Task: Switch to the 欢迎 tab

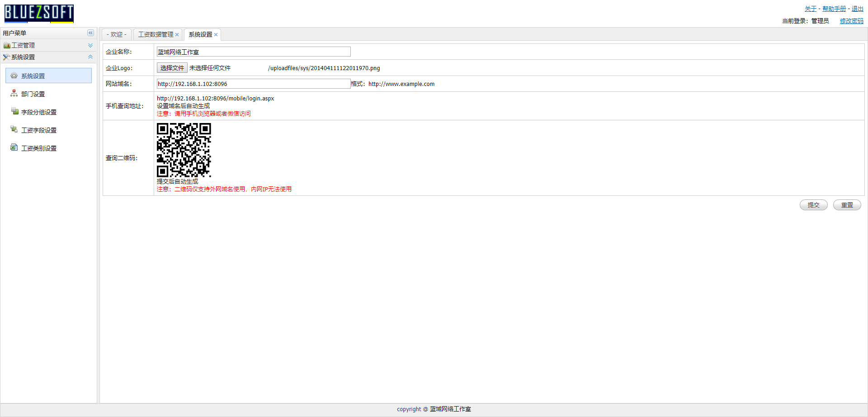Action: coord(117,35)
